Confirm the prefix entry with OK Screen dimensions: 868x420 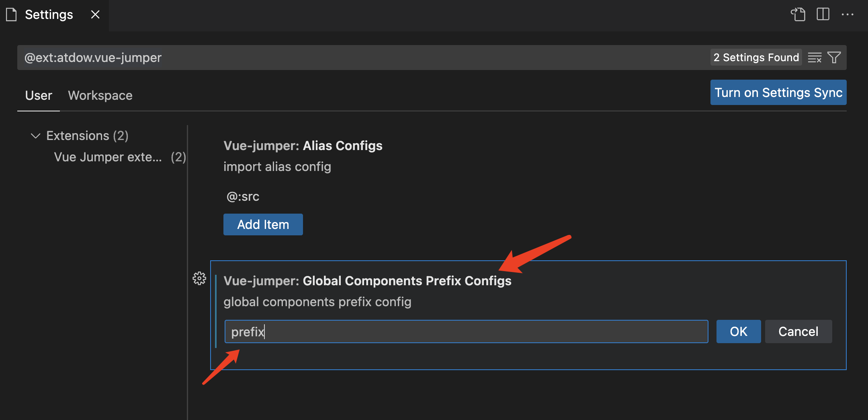tap(739, 331)
